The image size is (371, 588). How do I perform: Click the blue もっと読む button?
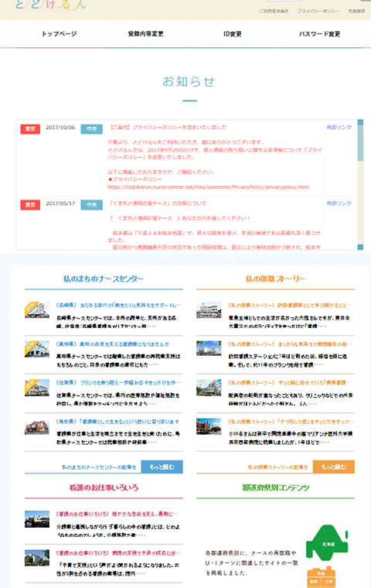point(162,467)
